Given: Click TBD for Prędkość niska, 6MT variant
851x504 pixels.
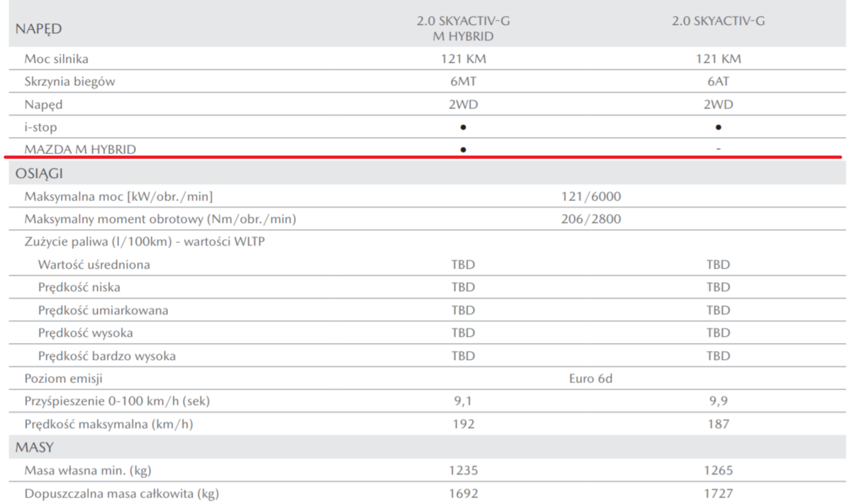Looking at the screenshot, I should pos(463,287).
